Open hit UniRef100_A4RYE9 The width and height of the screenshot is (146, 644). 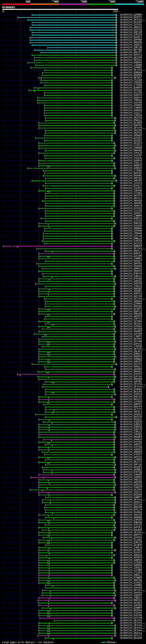pos(131,180)
